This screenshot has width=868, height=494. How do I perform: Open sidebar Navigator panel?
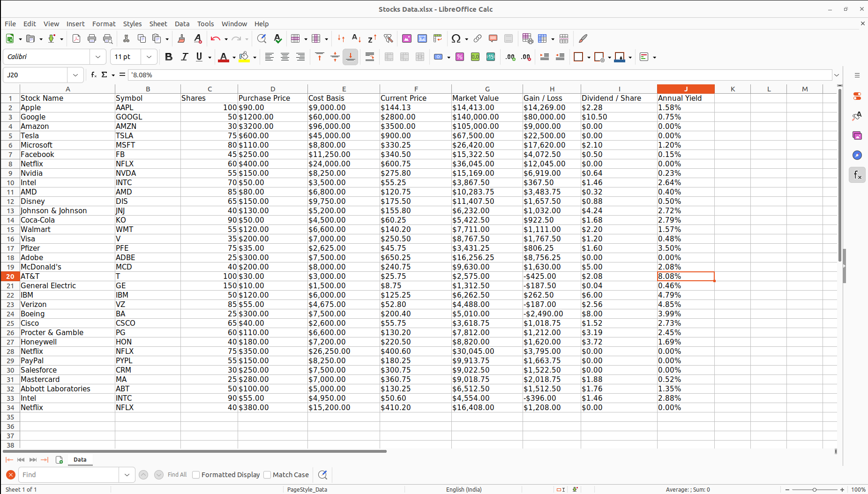click(x=857, y=155)
